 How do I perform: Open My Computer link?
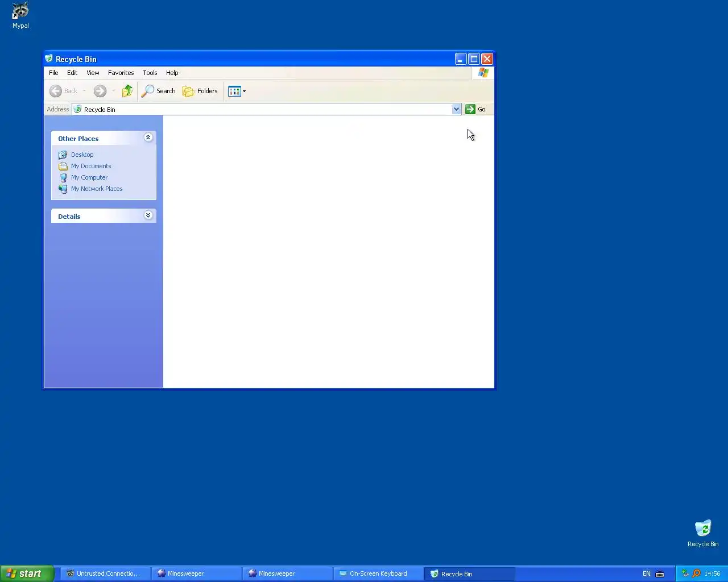[x=89, y=177]
